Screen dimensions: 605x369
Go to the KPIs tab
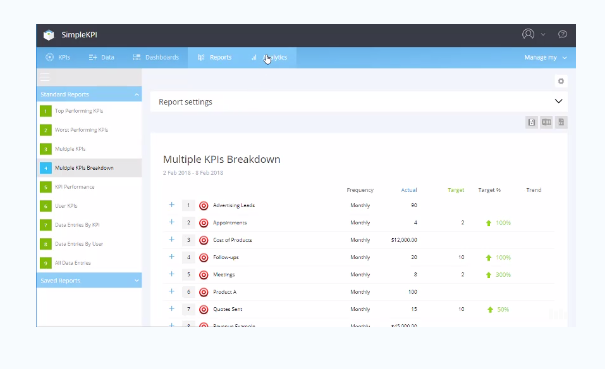tap(58, 58)
